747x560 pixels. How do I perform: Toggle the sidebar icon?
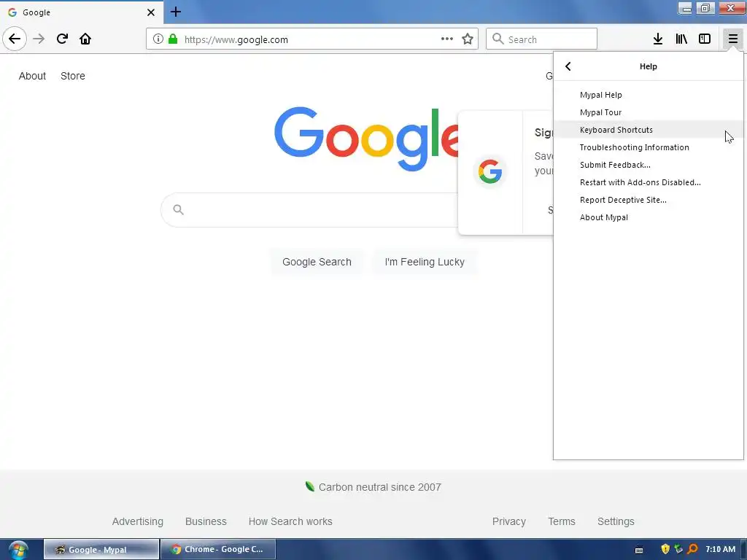(x=705, y=39)
